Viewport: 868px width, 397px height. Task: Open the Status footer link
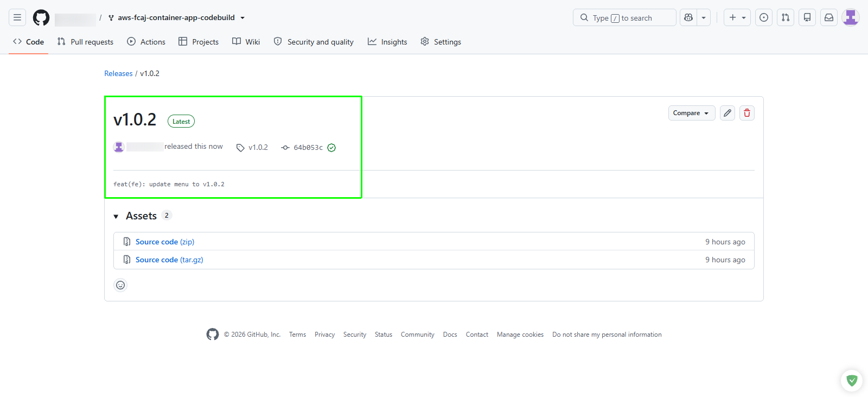point(384,335)
